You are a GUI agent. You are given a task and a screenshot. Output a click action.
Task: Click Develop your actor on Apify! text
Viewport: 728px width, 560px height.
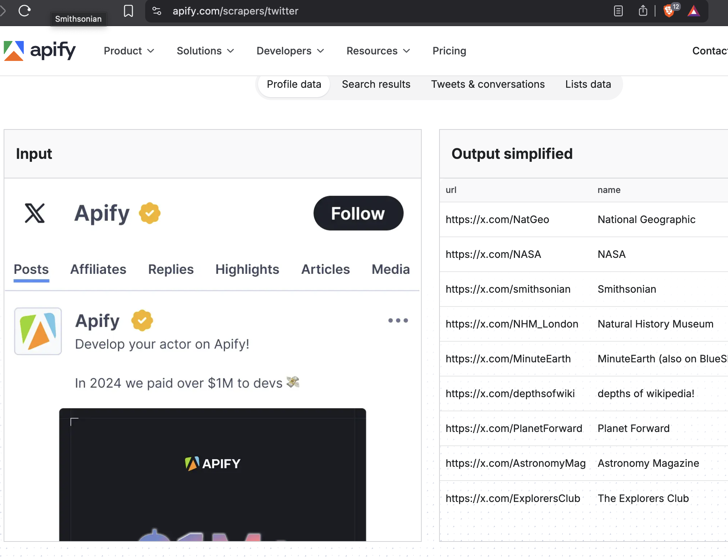tap(162, 344)
